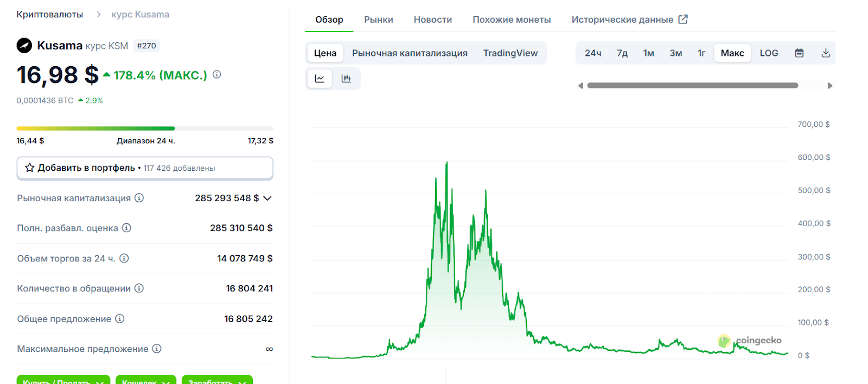Open info icon beside 178.4% (МАКС.)
The width and height of the screenshot is (868, 384).
pyautogui.click(x=216, y=74)
